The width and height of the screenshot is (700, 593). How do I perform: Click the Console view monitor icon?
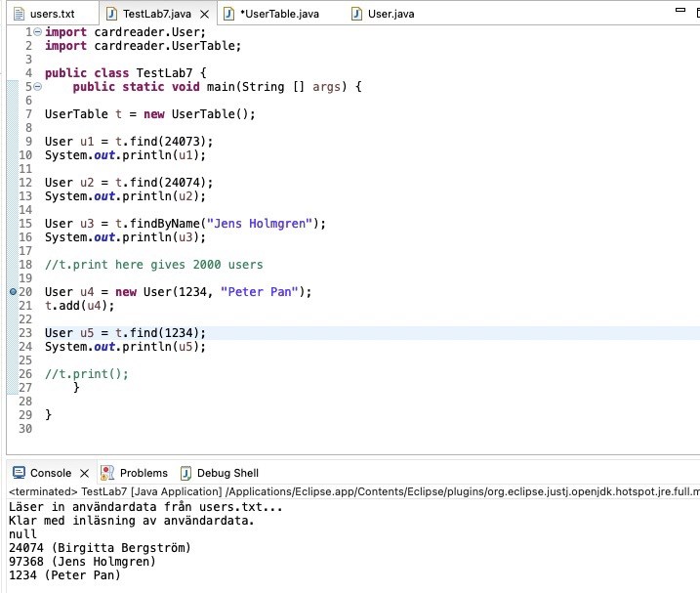click(x=18, y=473)
